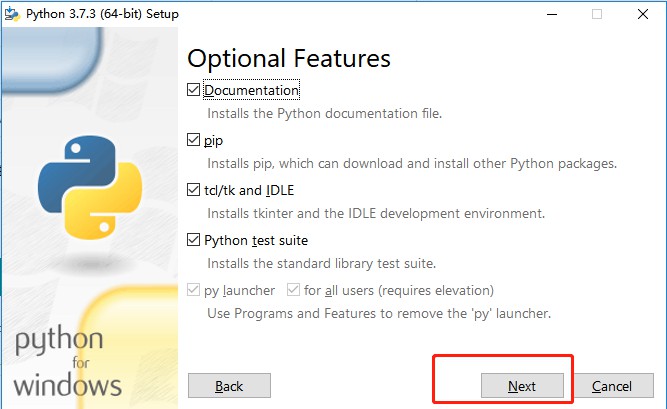Toggle the pip checkbox
The image size is (667, 409).
[x=194, y=140]
